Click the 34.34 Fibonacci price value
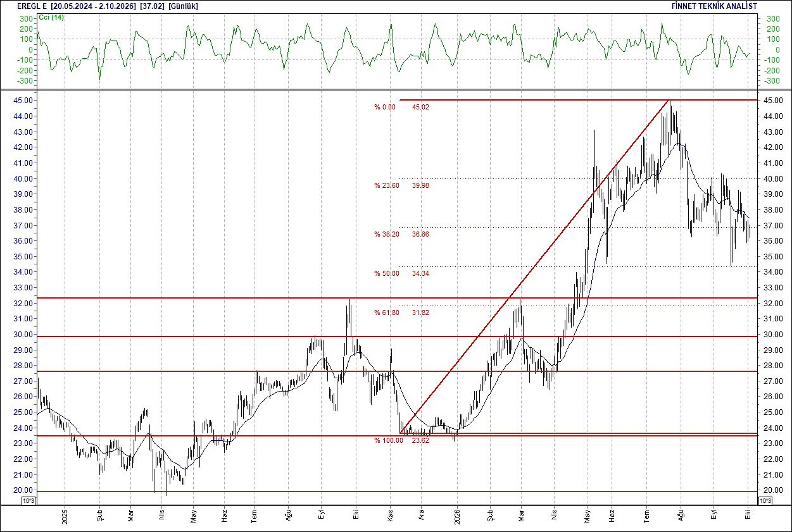This screenshot has width=792, height=532. click(420, 273)
